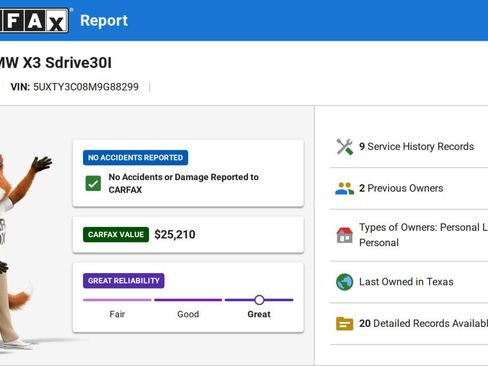Open 2 Previous Owners row
Image resolution: width=488 pixels, height=366 pixels.
pos(409,188)
